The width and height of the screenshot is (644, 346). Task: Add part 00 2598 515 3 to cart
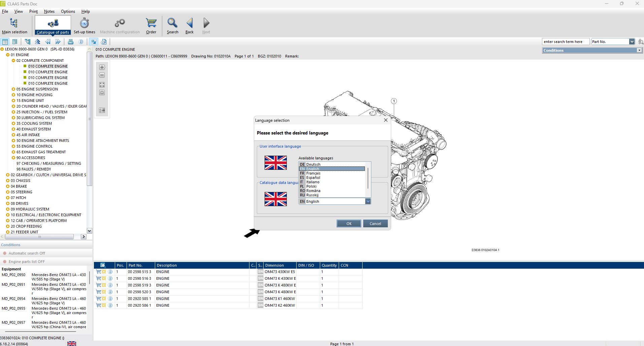point(99,272)
